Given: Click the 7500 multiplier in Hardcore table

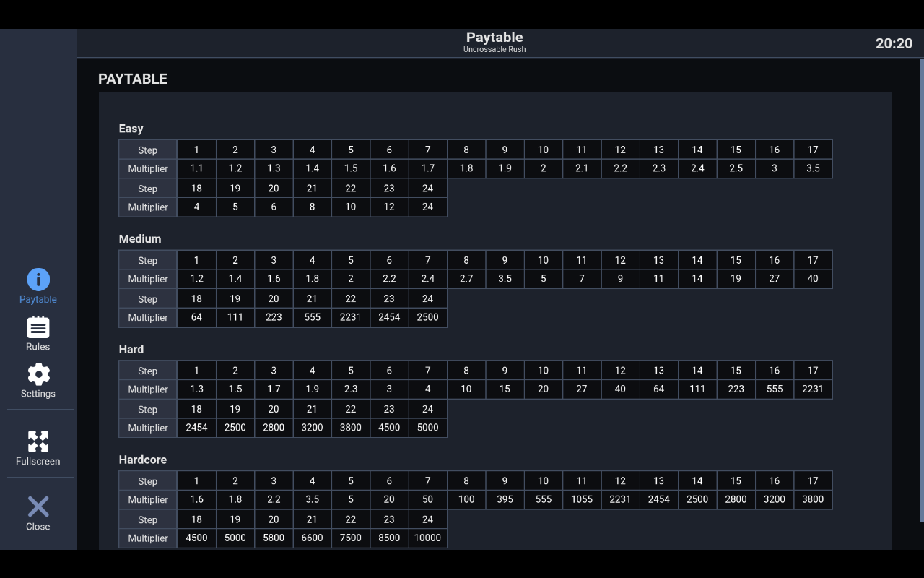Looking at the screenshot, I should tap(351, 538).
